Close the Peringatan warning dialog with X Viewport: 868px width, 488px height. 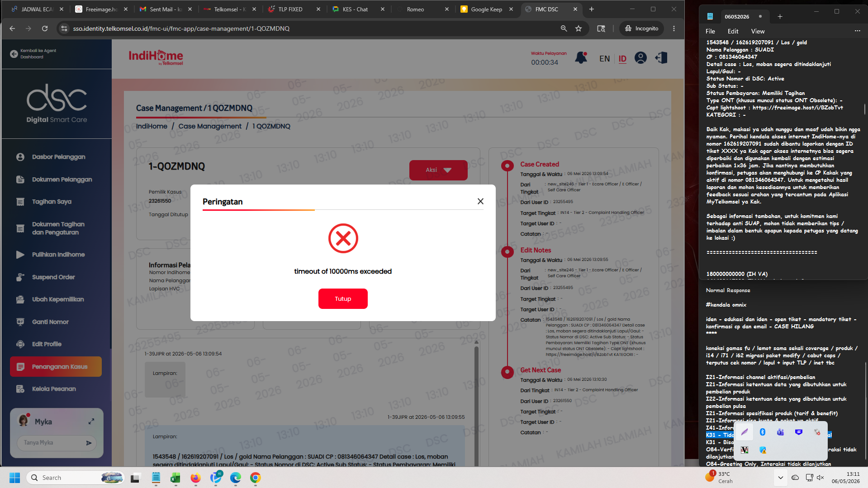pos(480,201)
